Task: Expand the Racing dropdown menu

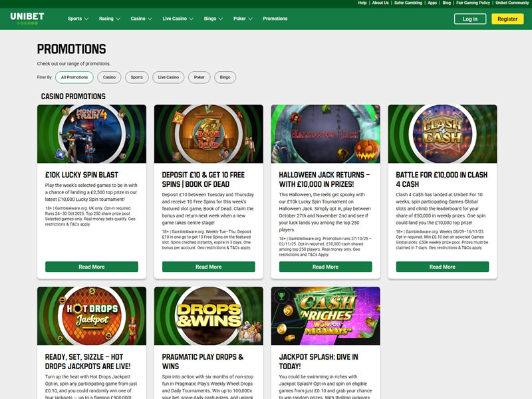Action: point(109,19)
